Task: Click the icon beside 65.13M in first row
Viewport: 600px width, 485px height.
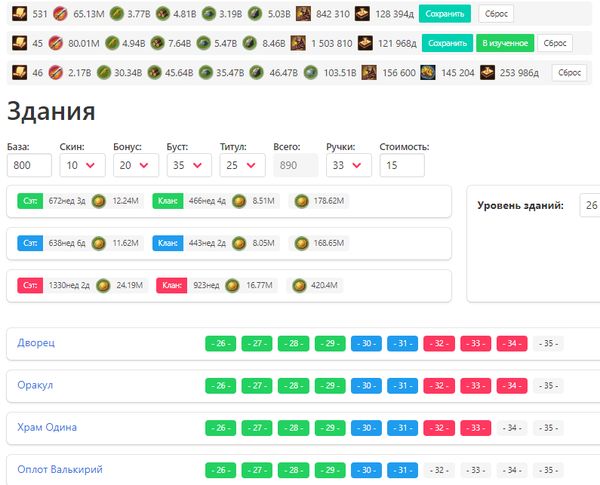Action: click(x=60, y=15)
